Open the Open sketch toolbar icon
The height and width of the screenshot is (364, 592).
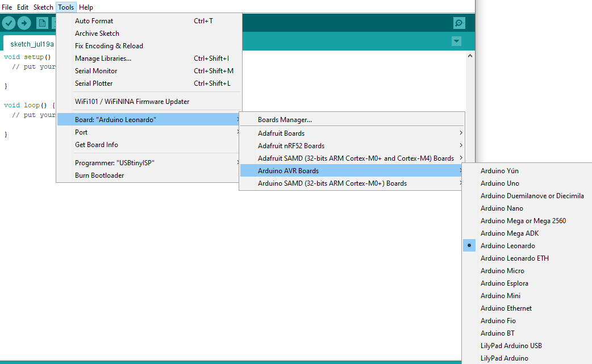pyautogui.click(x=55, y=23)
